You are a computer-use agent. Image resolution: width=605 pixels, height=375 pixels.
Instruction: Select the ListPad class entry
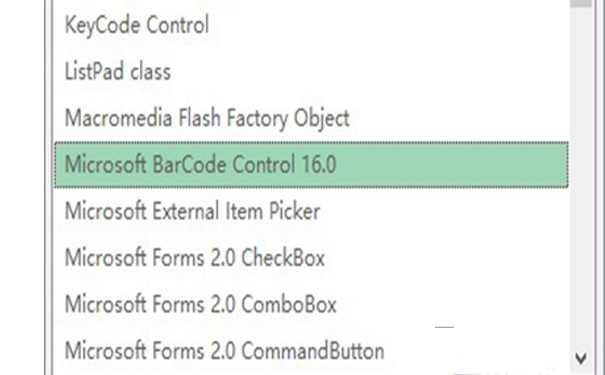(x=311, y=72)
